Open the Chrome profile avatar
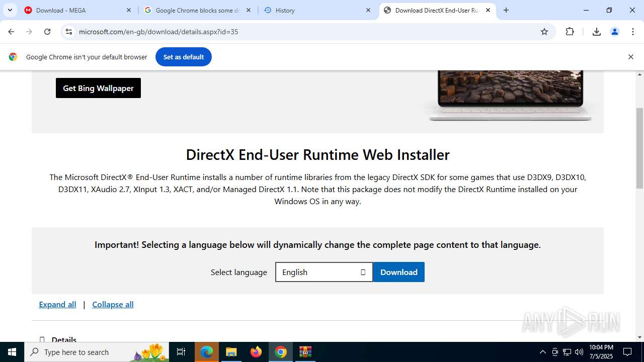Image resolution: width=644 pixels, height=362 pixels. pyautogui.click(x=615, y=32)
